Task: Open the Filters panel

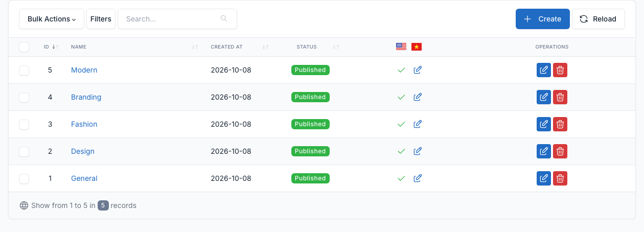Action: coord(101,19)
